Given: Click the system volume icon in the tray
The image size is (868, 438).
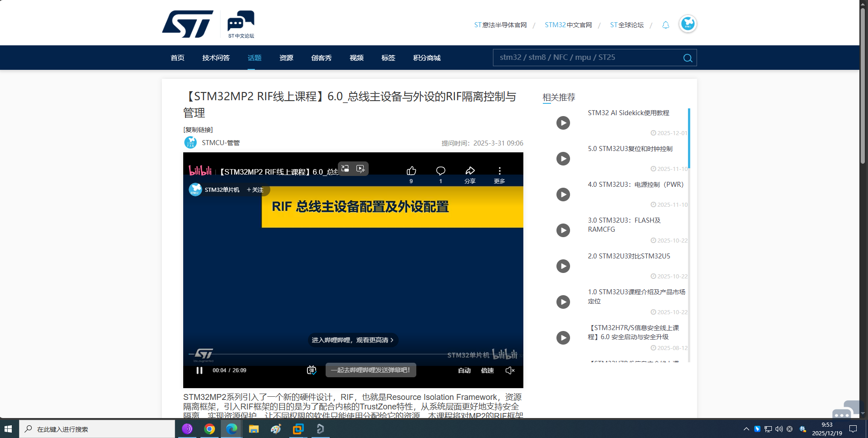Looking at the screenshot, I should [x=779, y=429].
